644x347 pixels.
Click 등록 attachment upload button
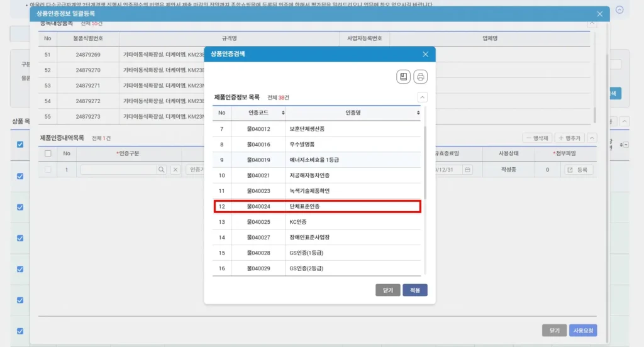coord(578,170)
